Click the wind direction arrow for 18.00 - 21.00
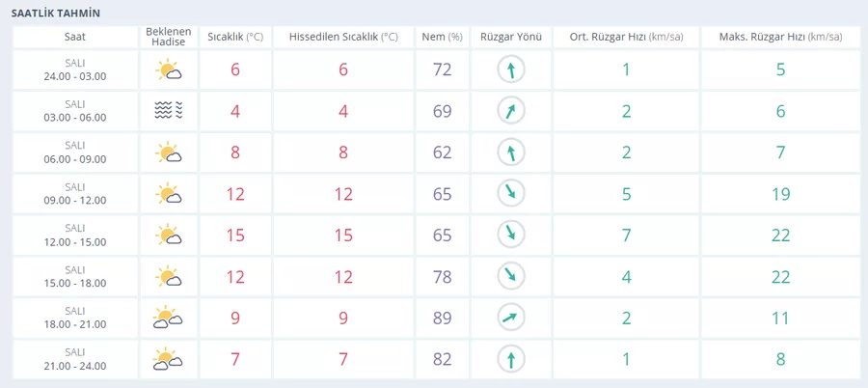The width and height of the screenshot is (868, 388). (x=510, y=318)
